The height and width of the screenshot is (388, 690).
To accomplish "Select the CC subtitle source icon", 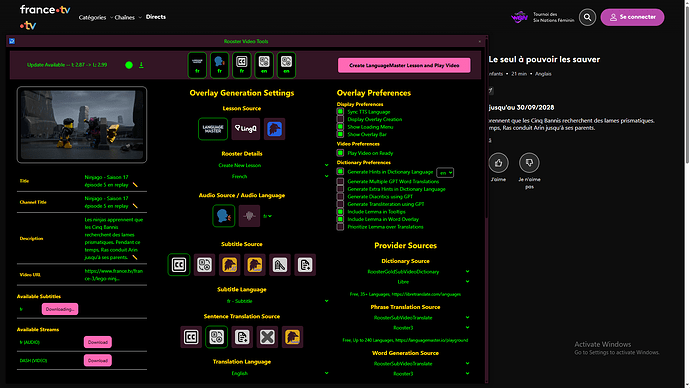I will [x=179, y=265].
